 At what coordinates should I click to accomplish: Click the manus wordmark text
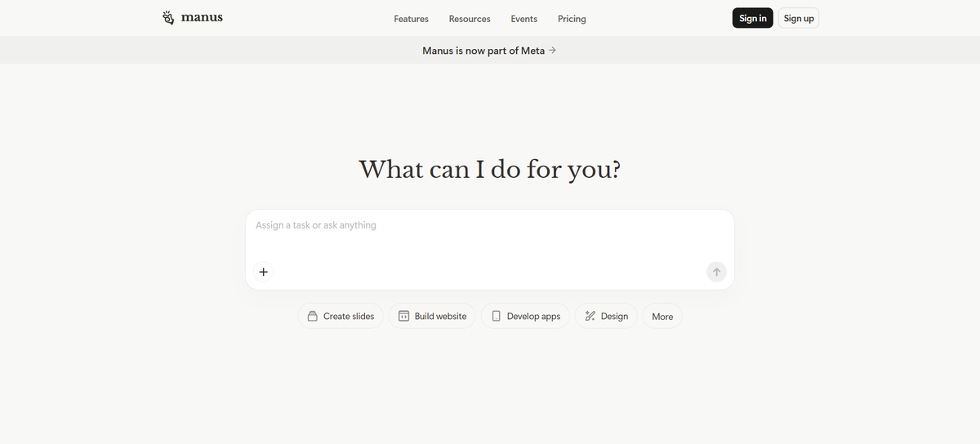point(202,17)
